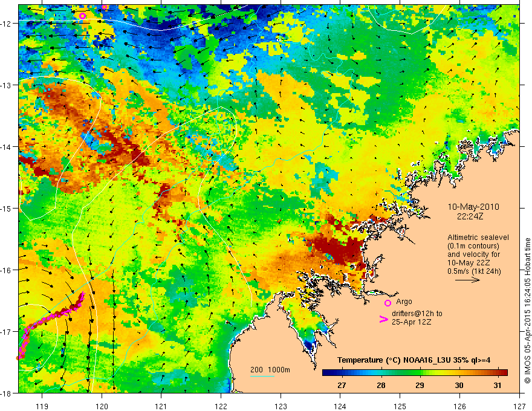Click the IMOS copyright timestamp text
The height and width of the screenshot is (411, 532).
527,311
